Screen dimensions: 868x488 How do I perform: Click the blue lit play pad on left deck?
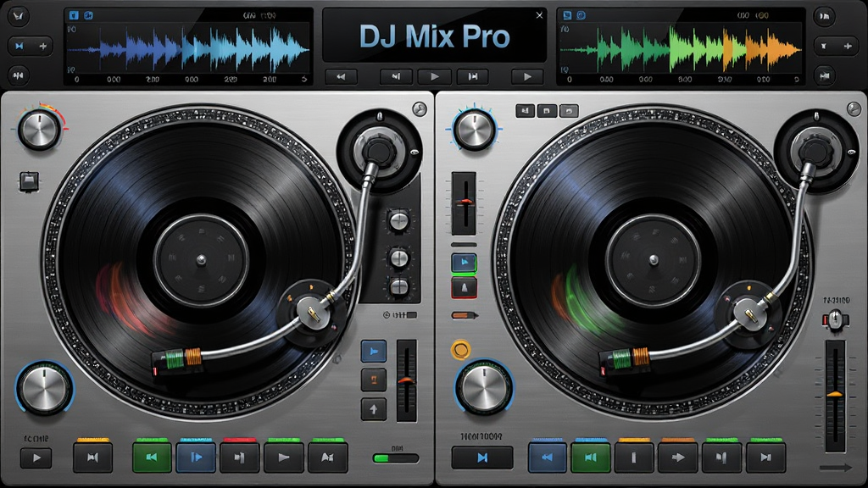point(196,457)
